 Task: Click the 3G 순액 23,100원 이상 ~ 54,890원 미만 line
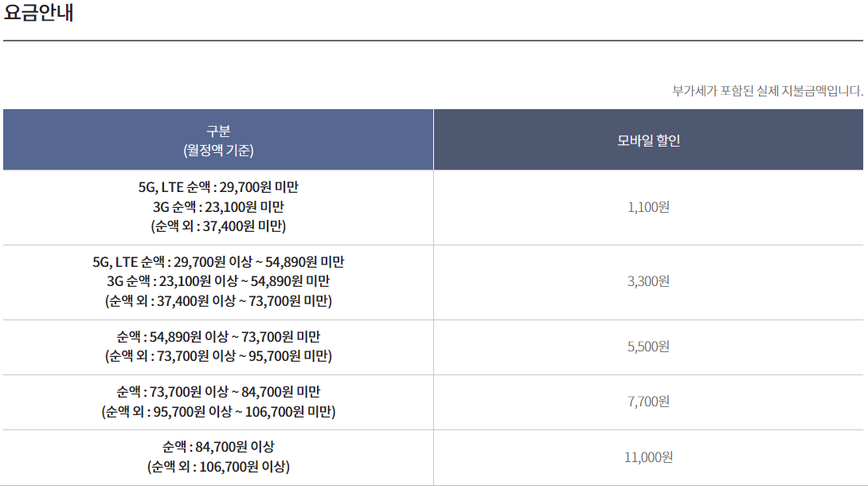pyautogui.click(x=218, y=280)
